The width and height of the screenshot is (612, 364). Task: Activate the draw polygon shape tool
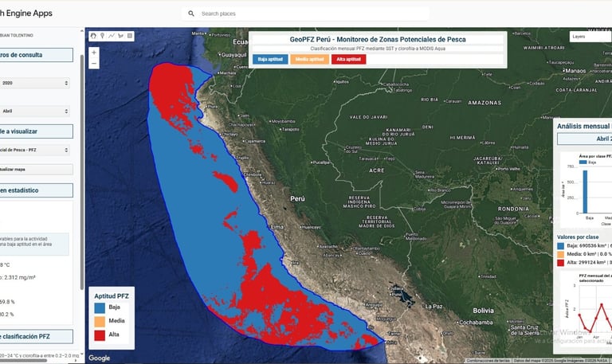[x=120, y=36]
